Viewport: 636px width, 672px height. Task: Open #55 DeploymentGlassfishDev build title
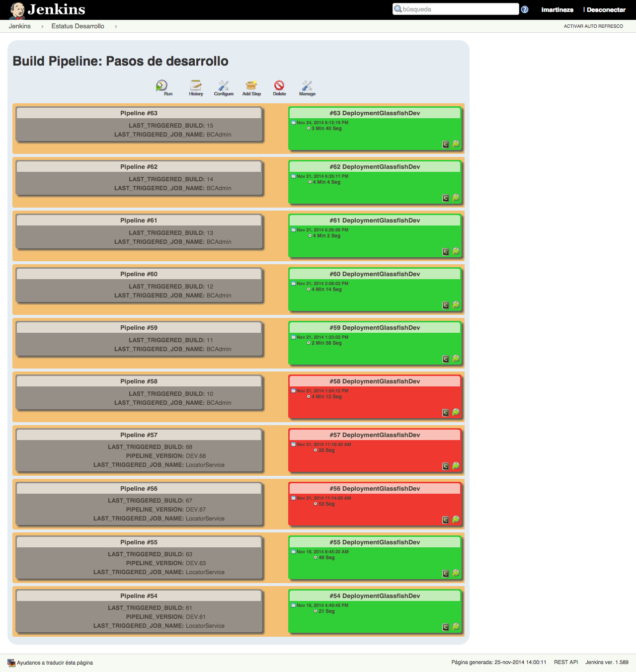[x=375, y=542]
